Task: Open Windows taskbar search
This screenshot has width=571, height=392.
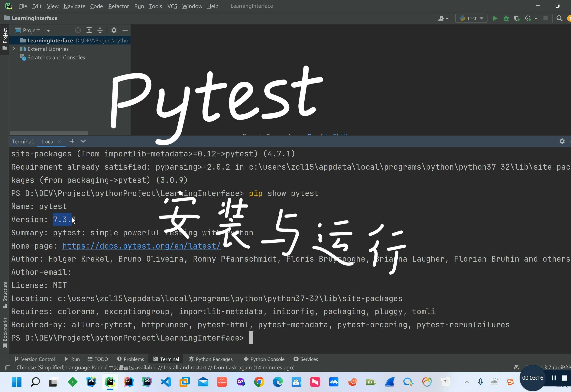Action: point(35,382)
